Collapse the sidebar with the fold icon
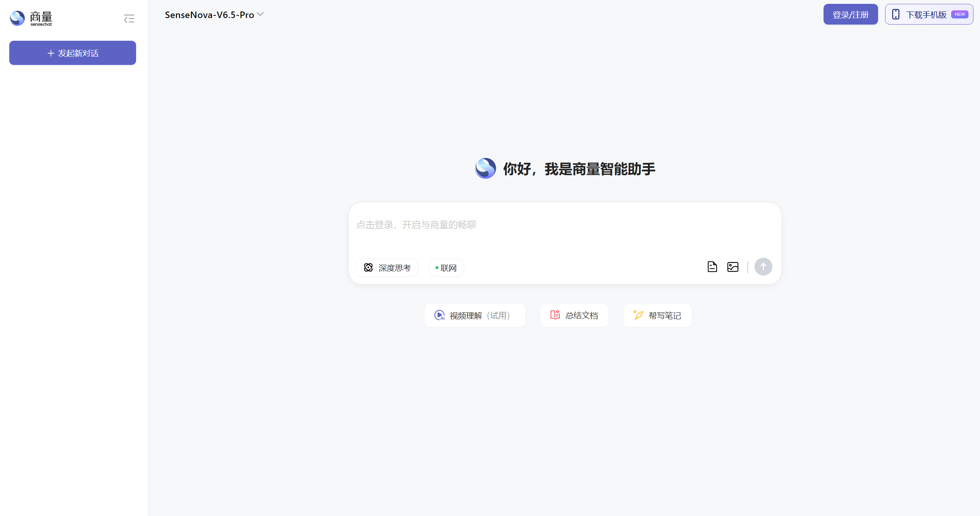The height and width of the screenshot is (516, 980). click(129, 18)
